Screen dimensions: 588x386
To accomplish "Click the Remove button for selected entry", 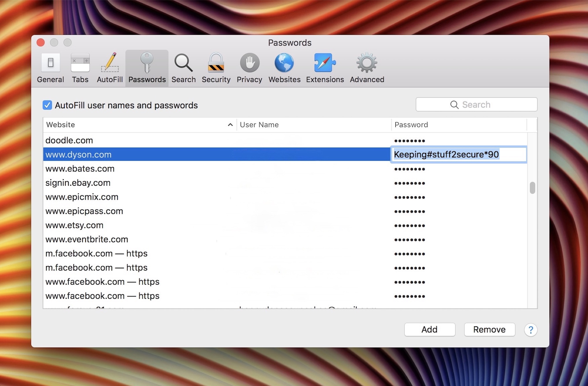I will tap(489, 329).
